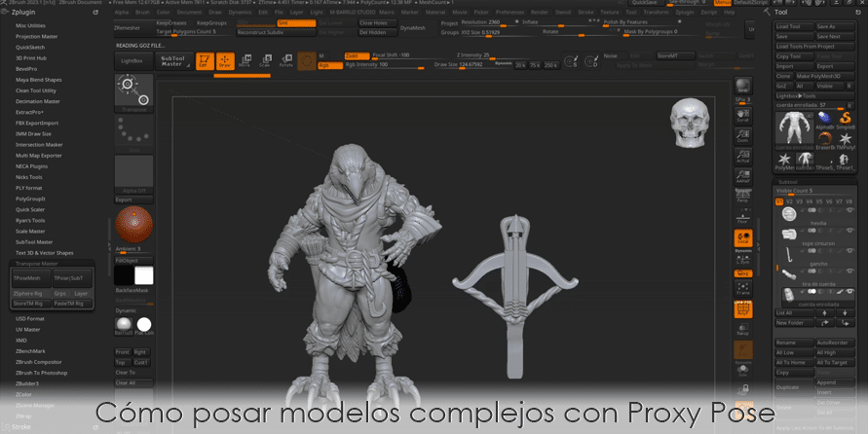
Task: Select the tira de cuerda subtool thumbnail
Action: point(789,274)
